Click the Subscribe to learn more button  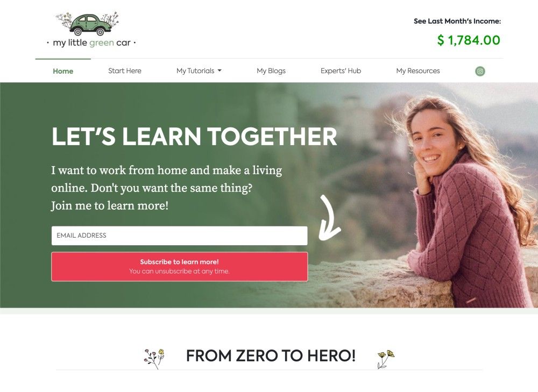pyautogui.click(x=180, y=267)
